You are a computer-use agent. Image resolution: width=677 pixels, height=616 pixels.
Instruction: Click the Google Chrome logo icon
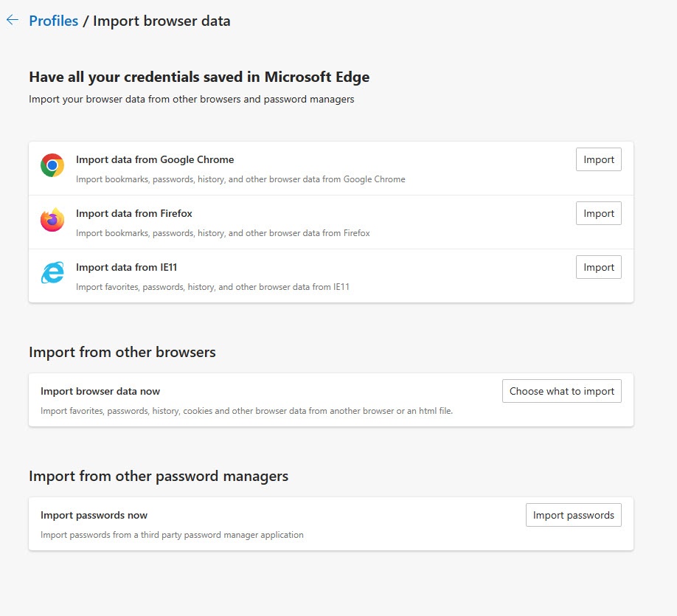(x=52, y=166)
